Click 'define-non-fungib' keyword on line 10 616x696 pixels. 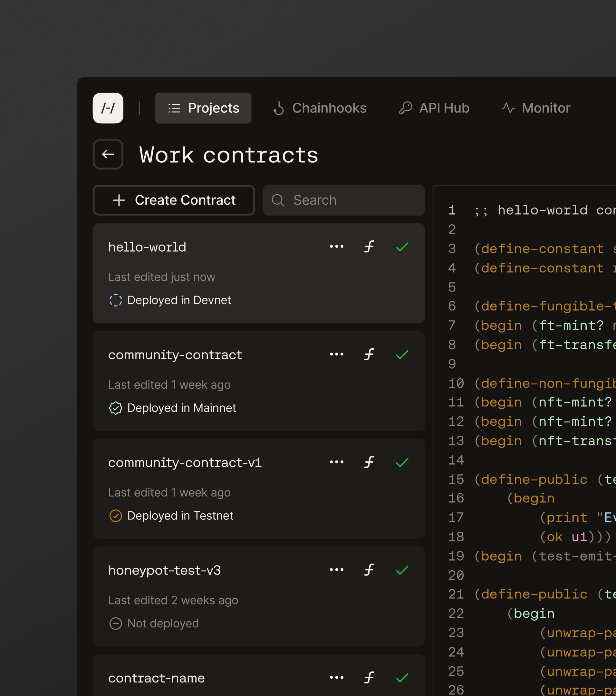(x=548, y=383)
